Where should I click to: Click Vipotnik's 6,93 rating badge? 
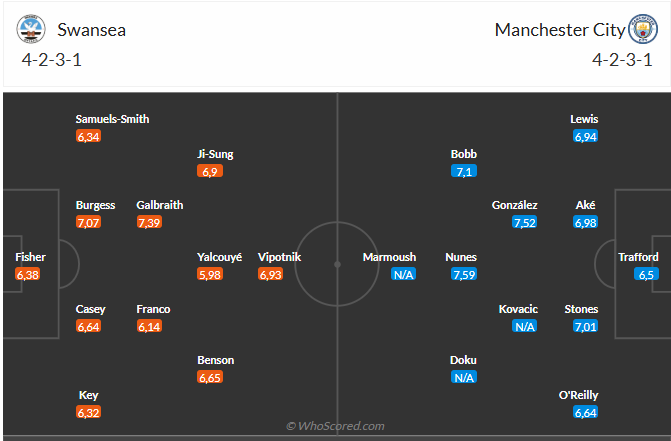click(271, 274)
